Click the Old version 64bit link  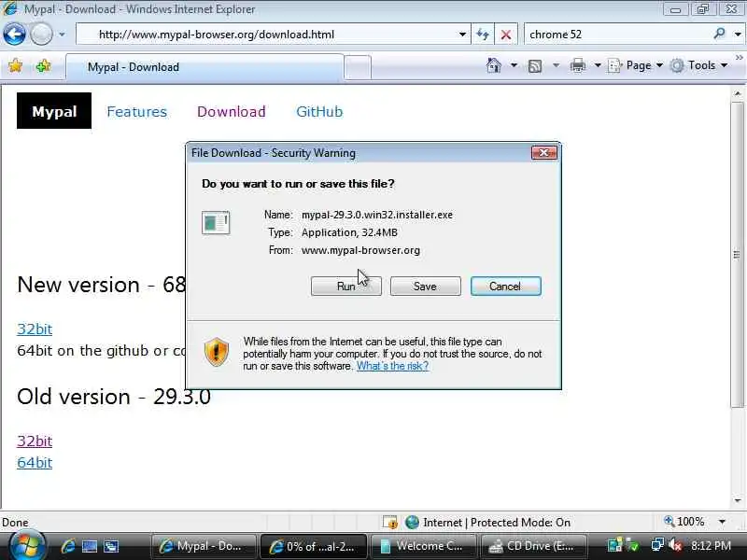[x=35, y=462]
